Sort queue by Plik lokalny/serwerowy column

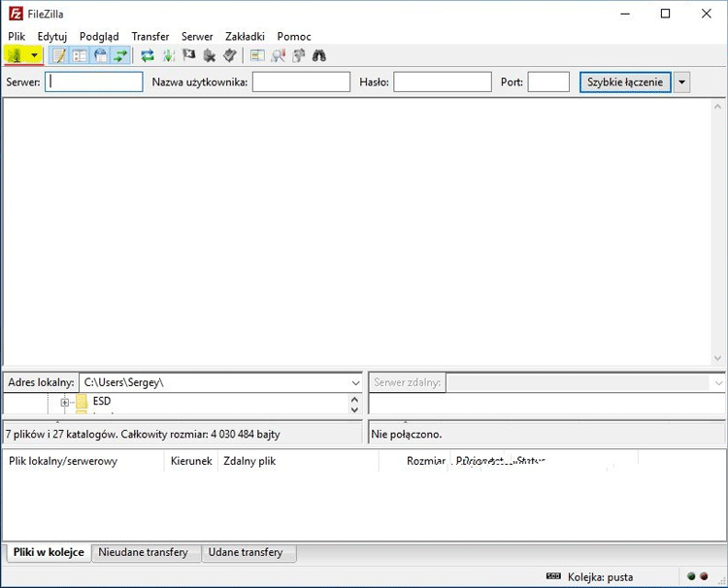(x=83, y=461)
